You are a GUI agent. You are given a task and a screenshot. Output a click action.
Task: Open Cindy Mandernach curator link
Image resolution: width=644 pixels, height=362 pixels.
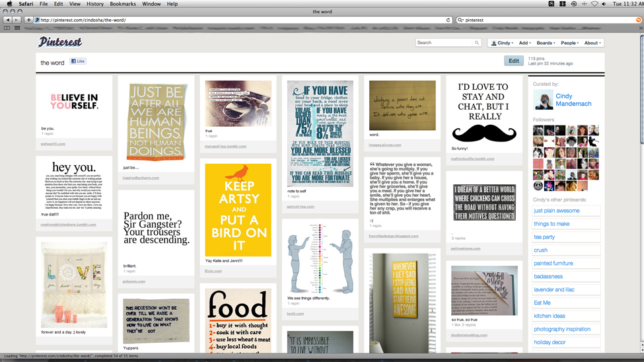[573, 100]
